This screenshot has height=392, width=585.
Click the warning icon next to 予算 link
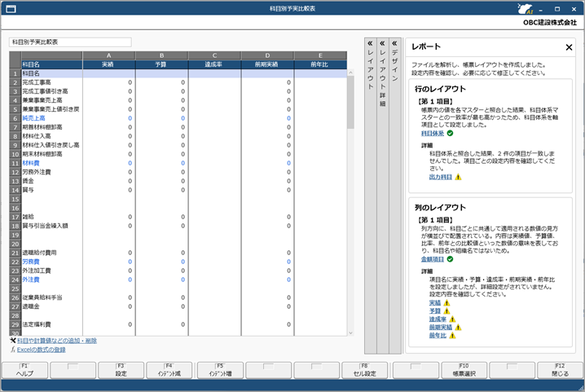click(x=446, y=311)
